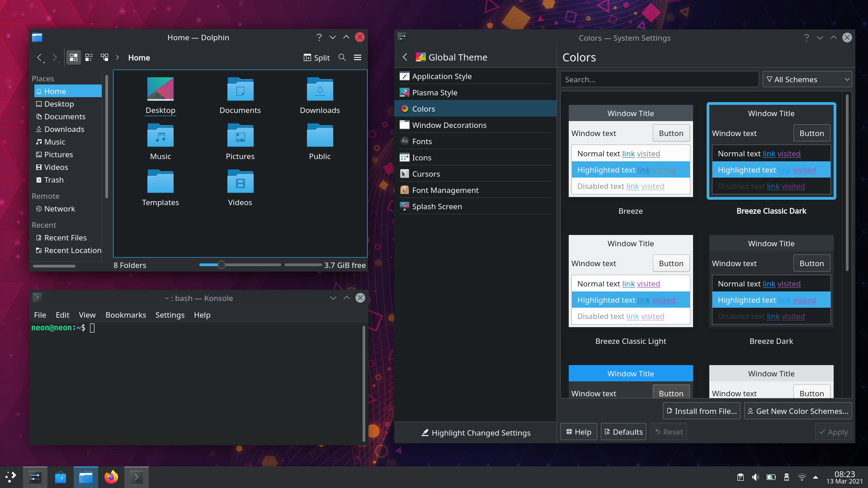Open the Downloads folder icon

click(x=320, y=89)
